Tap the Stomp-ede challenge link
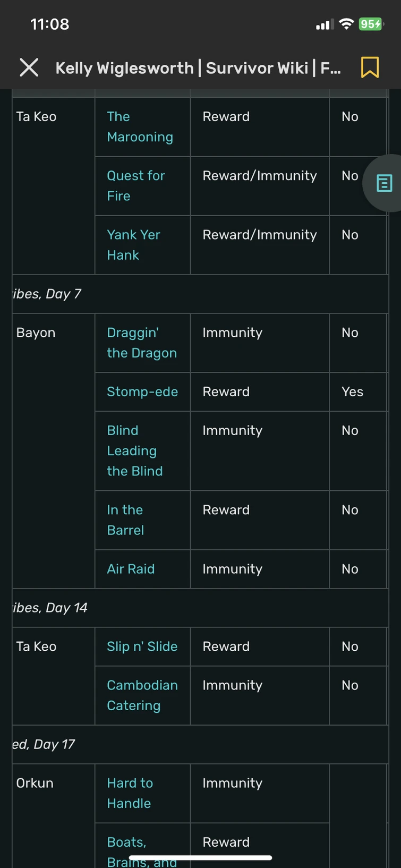This screenshot has height=868, width=401. (x=142, y=392)
